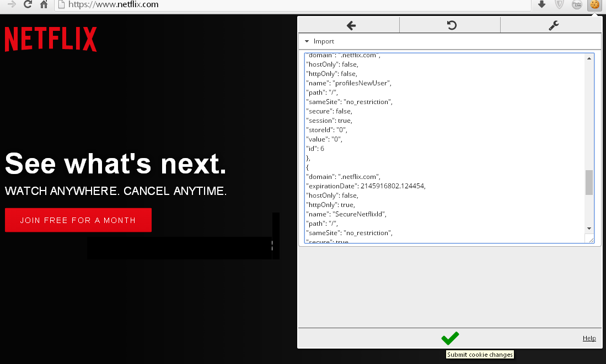Open downloads arrow extension icon
606x364 pixels.
tap(541, 4)
